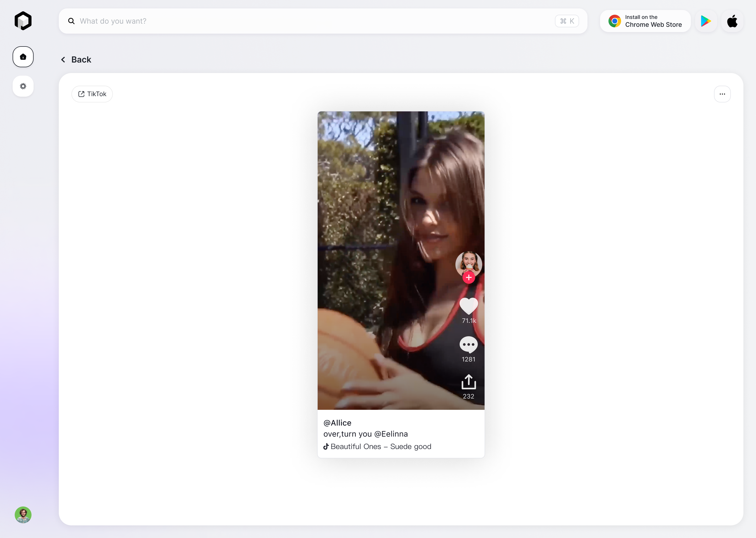Click the Command K shortcut badge

[x=567, y=21]
